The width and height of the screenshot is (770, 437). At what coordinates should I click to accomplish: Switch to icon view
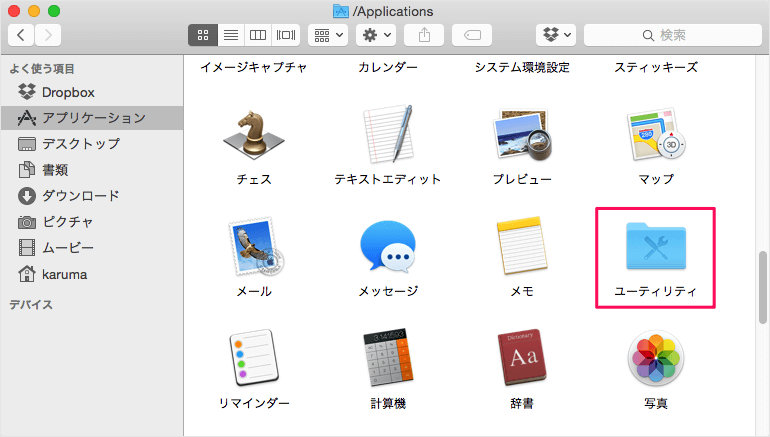point(203,35)
